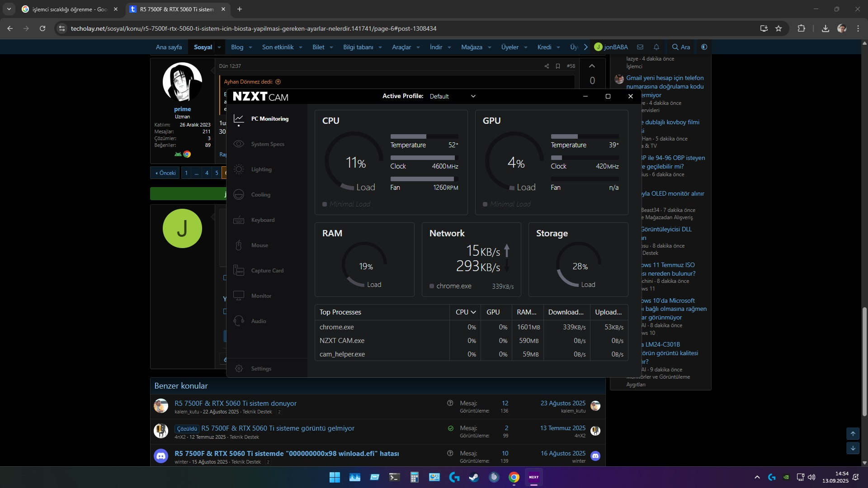Open the Monitor icon in NZXT CAM
Image resolution: width=868 pixels, height=488 pixels.
tap(239, 296)
